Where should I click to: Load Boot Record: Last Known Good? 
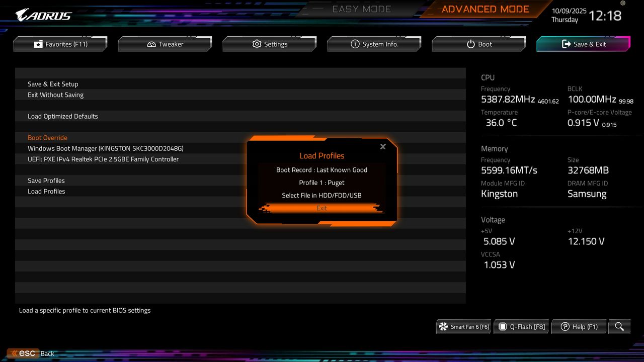(x=321, y=170)
